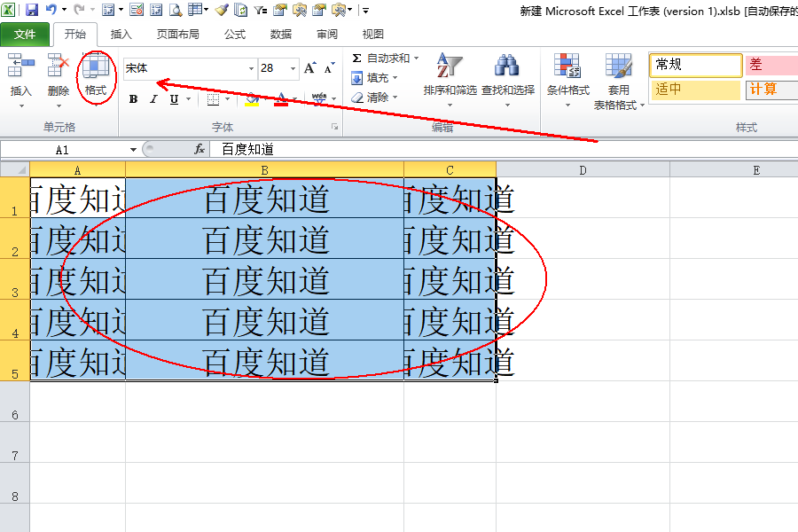The height and width of the screenshot is (532, 798).
Task: Click the print preview magnifier icon
Action: (176, 10)
